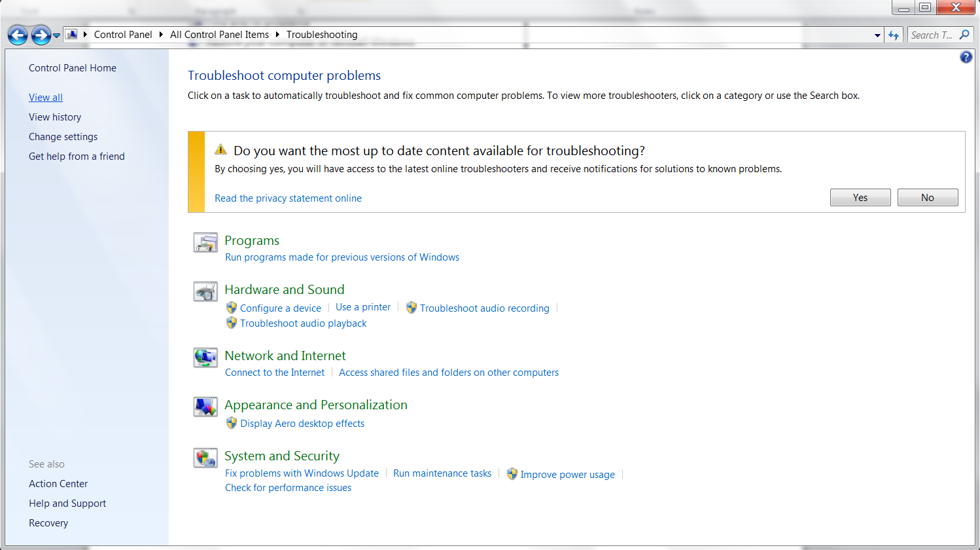Open Help via the blue question icon
The image size is (980, 550).
click(x=966, y=58)
